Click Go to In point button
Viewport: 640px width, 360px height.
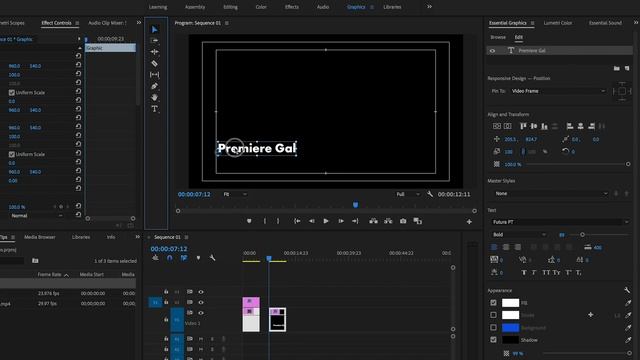(297, 221)
